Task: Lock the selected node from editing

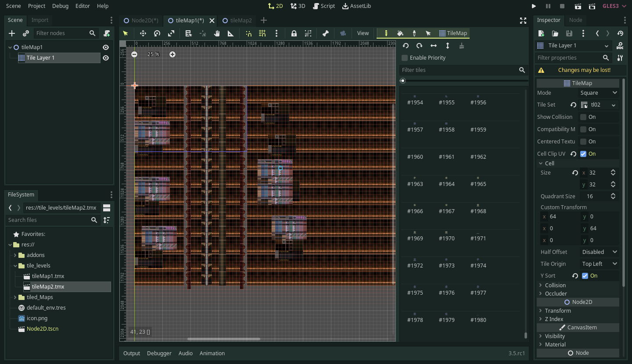Action: 293,33
